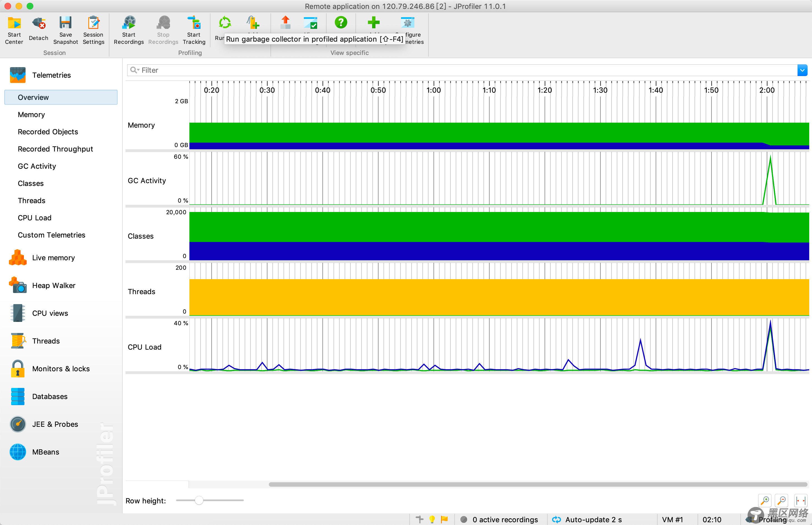This screenshot has height=525, width=812.
Task: Select Recorded Throughput in the sidebar
Action: tap(55, 149)
